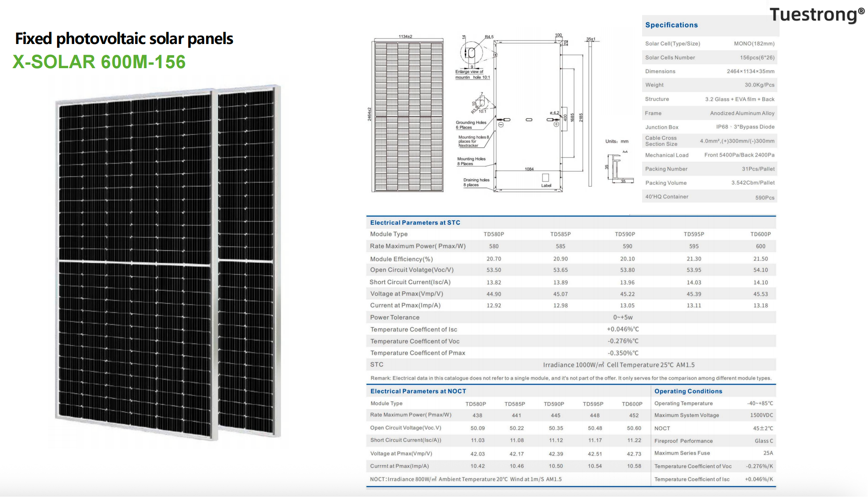Select operating temperature -40~+85°C
The image size is (868, 497).
point(760,403)
